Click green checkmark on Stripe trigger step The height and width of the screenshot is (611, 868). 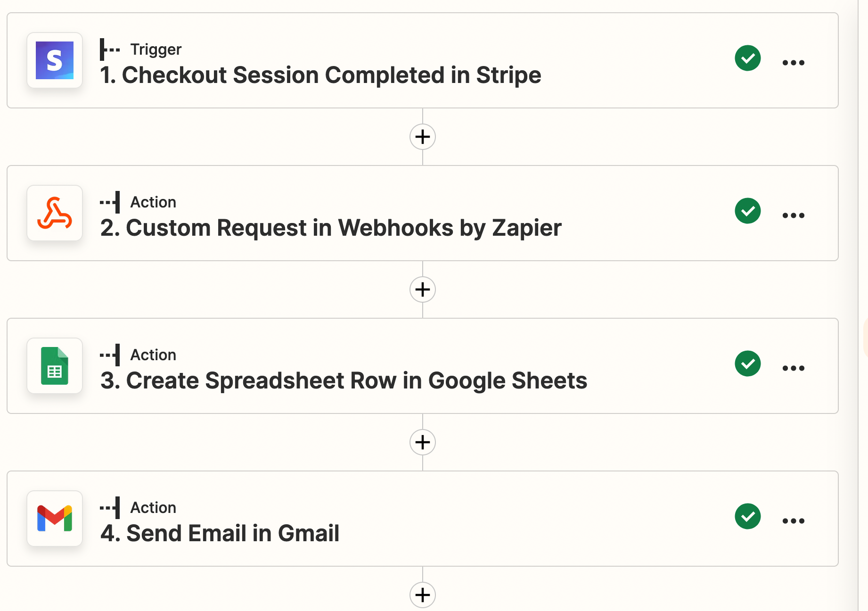click(x=748, y=58)
